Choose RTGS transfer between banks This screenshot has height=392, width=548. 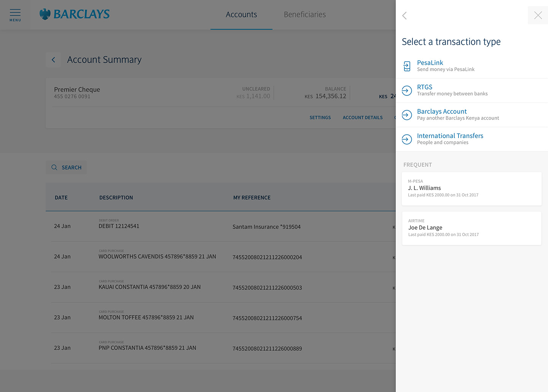[472, 91]
